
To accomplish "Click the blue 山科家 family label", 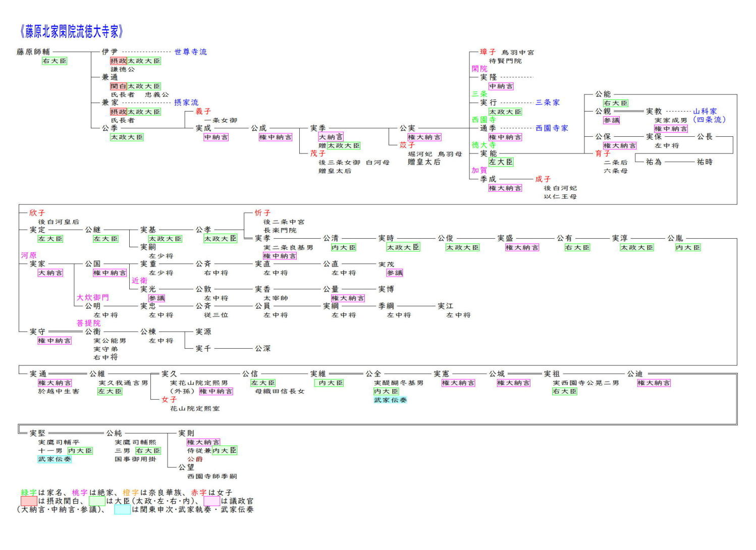I will point(705,111).
